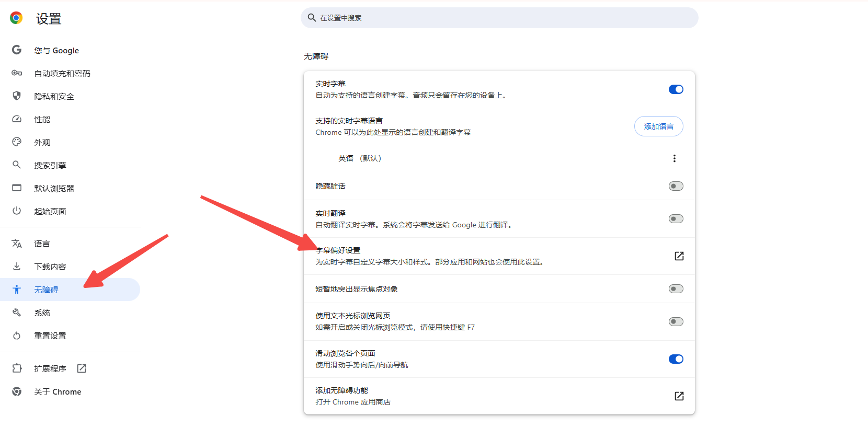868x439 pixels.
Task: Select 无障碍 in the sidebar
Action: pos(70,290)
